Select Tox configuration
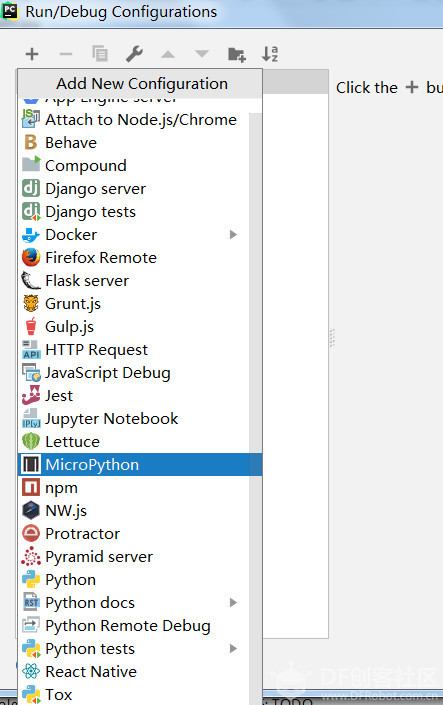This screenshot has height=705, width=443. click(133, 694)
